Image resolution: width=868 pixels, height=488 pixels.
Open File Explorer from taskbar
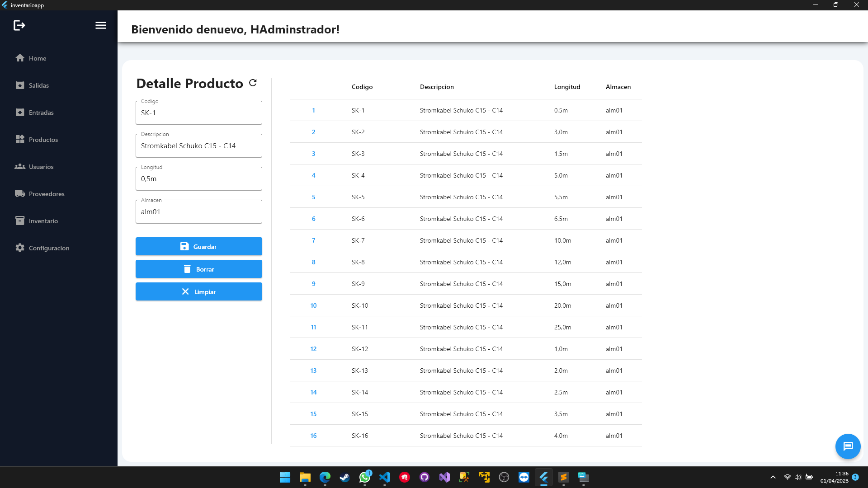tap(305, 477)
